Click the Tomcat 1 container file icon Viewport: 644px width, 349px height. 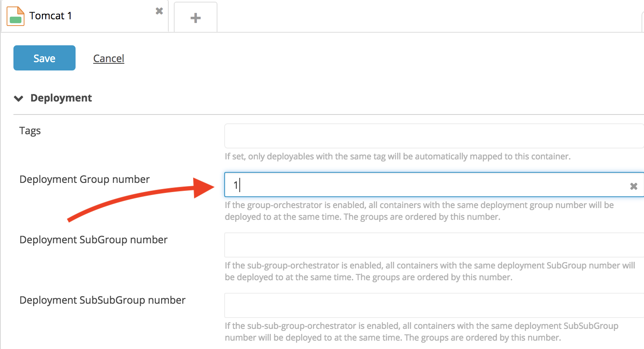click(x=16, y=16)
